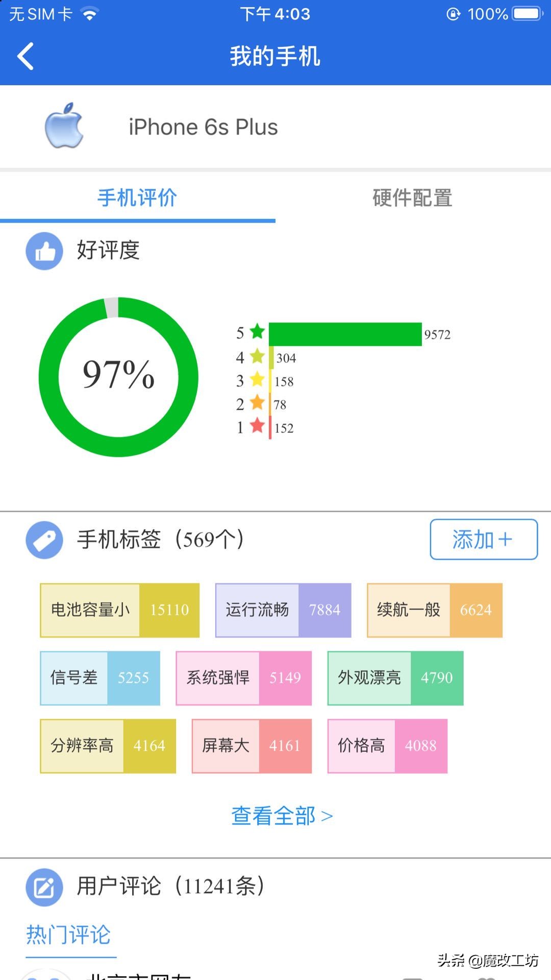This screenshot has height=980, width=551.
Task: Click the green 5-star rating bar
Action: point(345,334)
